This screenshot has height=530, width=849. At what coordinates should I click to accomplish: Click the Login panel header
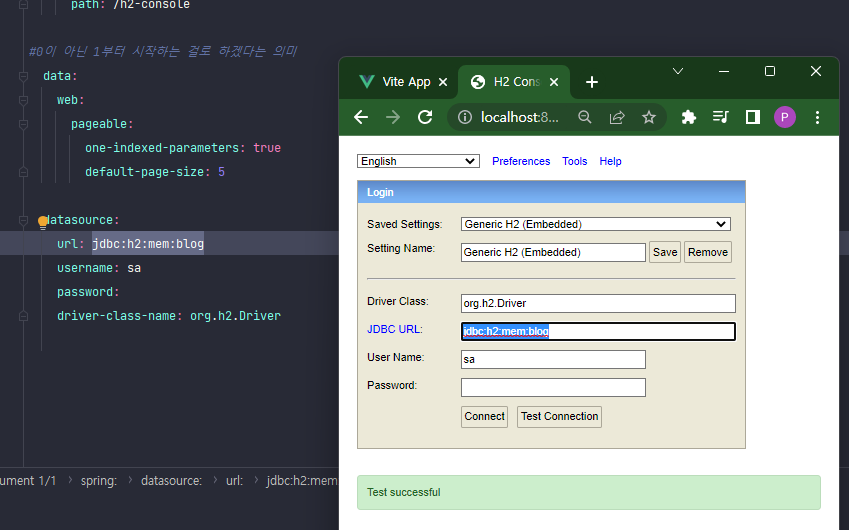[x=551, y=192]
